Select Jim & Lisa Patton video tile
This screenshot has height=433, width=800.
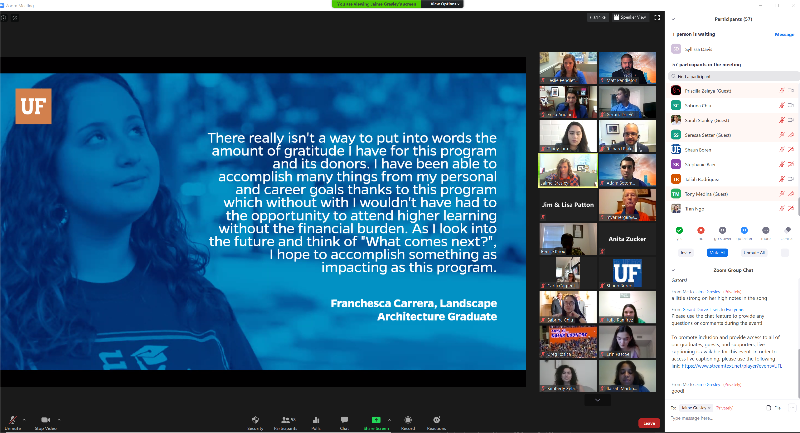tap(568, 205)
